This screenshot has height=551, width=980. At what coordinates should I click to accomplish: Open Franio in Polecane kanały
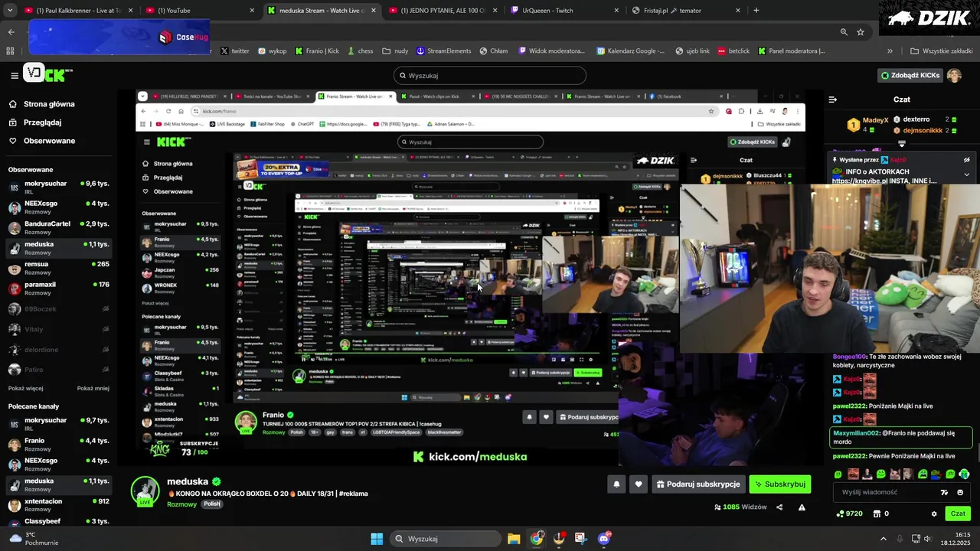tap(58, 445)
